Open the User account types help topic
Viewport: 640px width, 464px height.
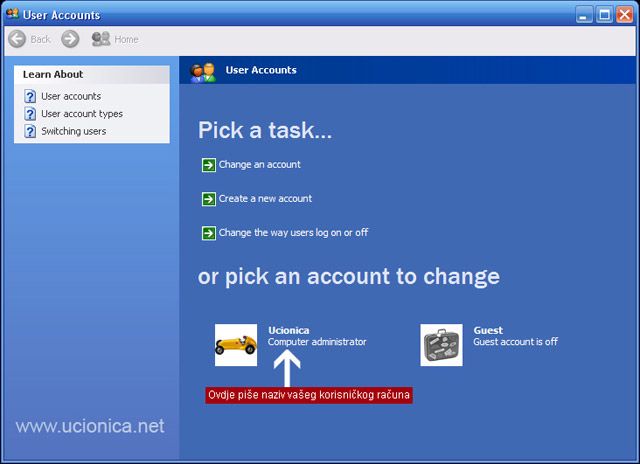pyautogui.click(x=82, y=114)
